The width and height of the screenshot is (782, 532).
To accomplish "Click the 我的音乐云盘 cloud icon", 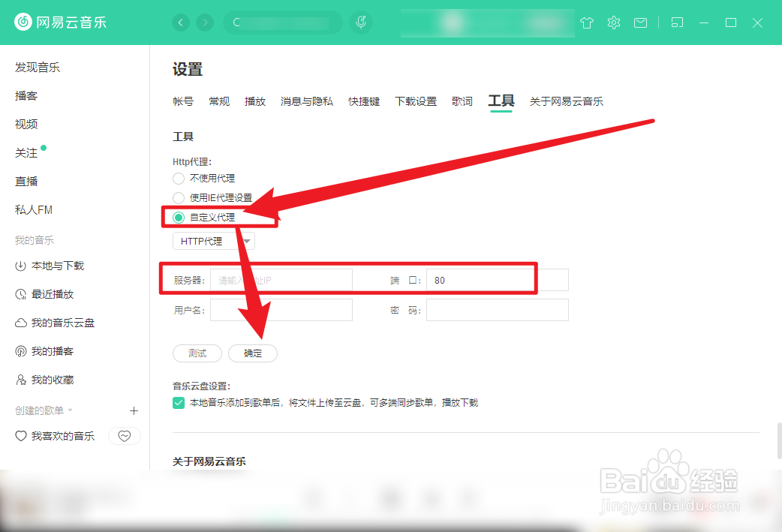I will [x=20, y=323].
